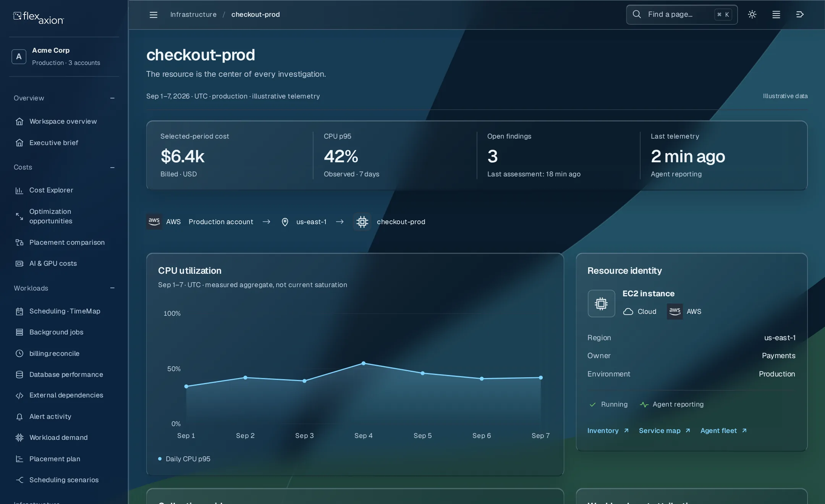Viewport: 825px width, 504px height.
Task: Click the Find a page search field
Action: [x=682, y=15]
